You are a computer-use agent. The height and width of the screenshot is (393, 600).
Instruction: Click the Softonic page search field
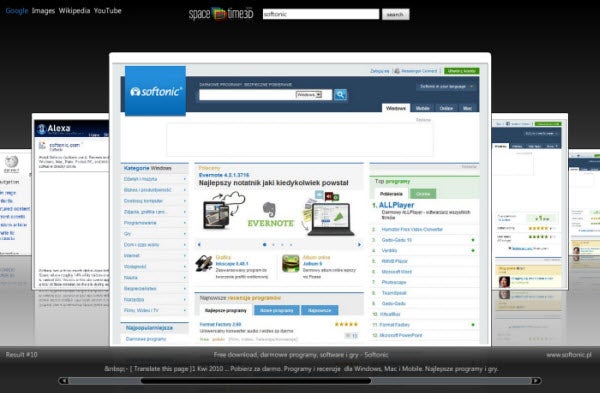point(247,95)
